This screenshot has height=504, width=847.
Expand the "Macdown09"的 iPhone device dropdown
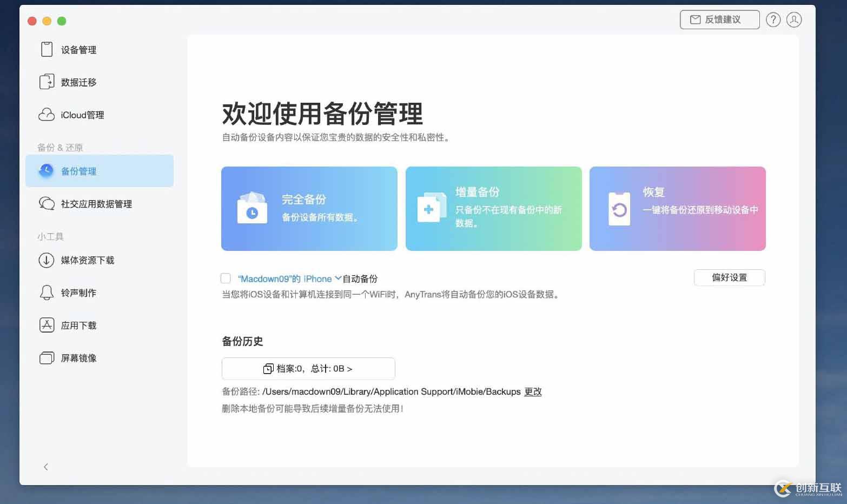338,278
